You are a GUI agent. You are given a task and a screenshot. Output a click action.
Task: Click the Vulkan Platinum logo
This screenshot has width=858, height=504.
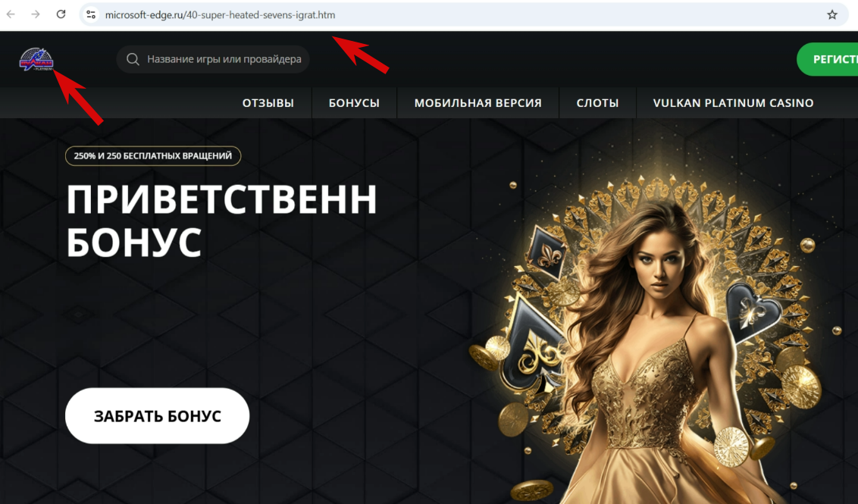pos(36,59)
